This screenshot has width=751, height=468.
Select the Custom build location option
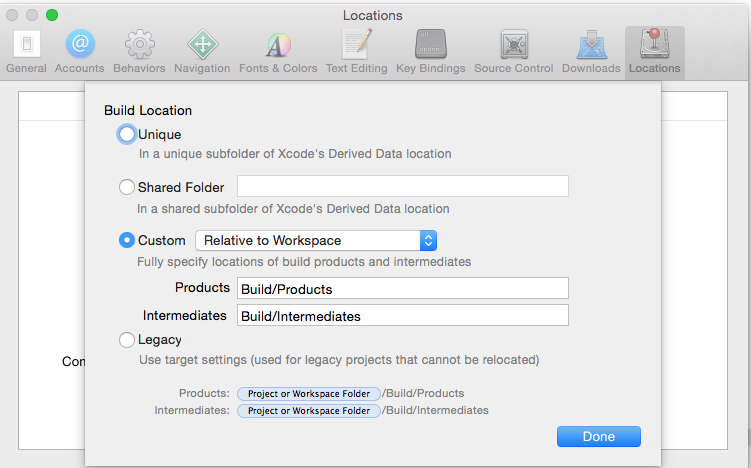127,240
